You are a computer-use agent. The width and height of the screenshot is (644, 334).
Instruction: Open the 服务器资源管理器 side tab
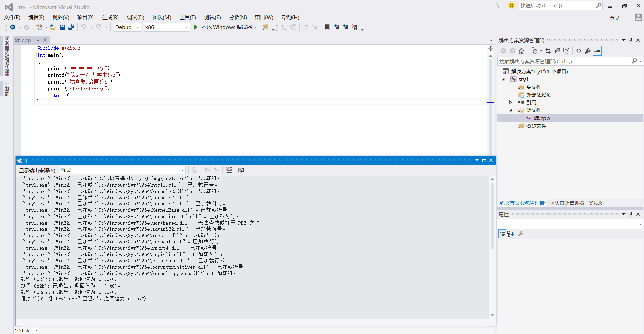(x=7, y=56)
